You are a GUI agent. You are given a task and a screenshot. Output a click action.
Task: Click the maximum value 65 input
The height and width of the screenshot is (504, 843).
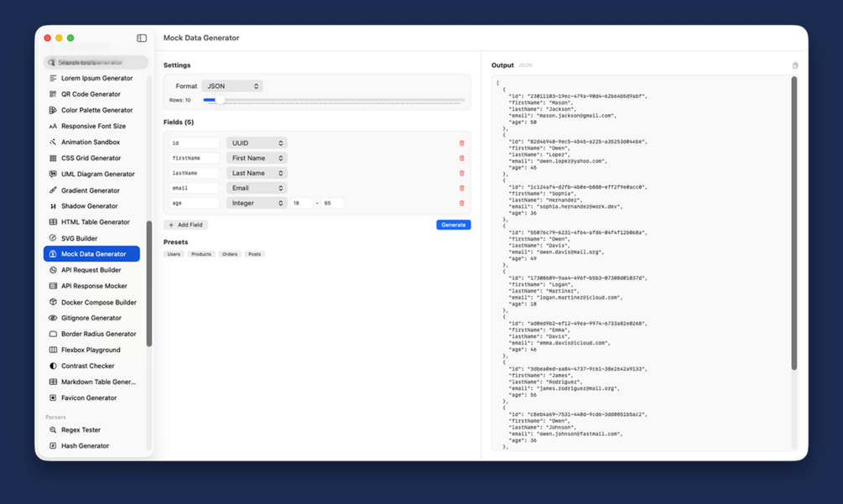(332, 203)
